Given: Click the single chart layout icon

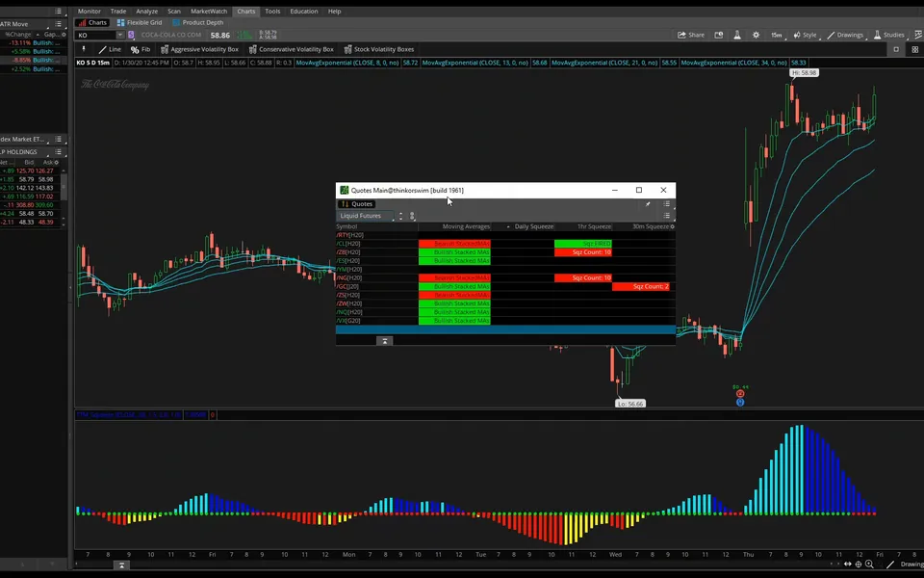Looking at the screenshot, I should [896, 49].
